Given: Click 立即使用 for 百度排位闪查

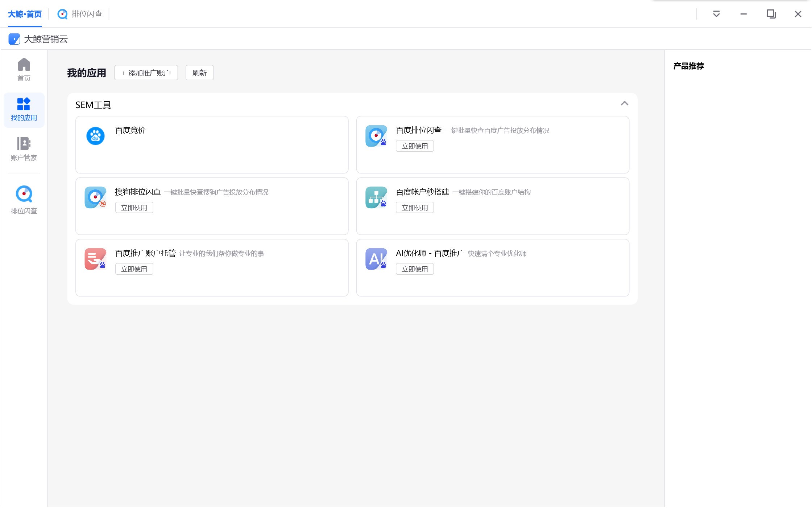Looking at the screenshot, I should (415, 146).
